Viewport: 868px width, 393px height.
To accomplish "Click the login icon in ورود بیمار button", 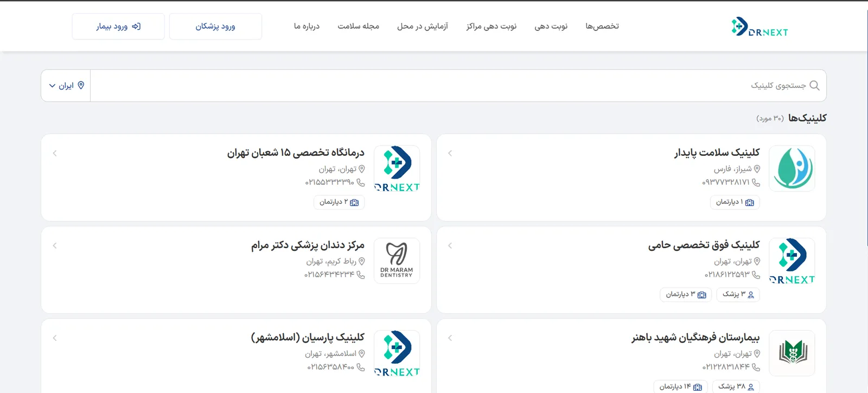I will (136, 26).
